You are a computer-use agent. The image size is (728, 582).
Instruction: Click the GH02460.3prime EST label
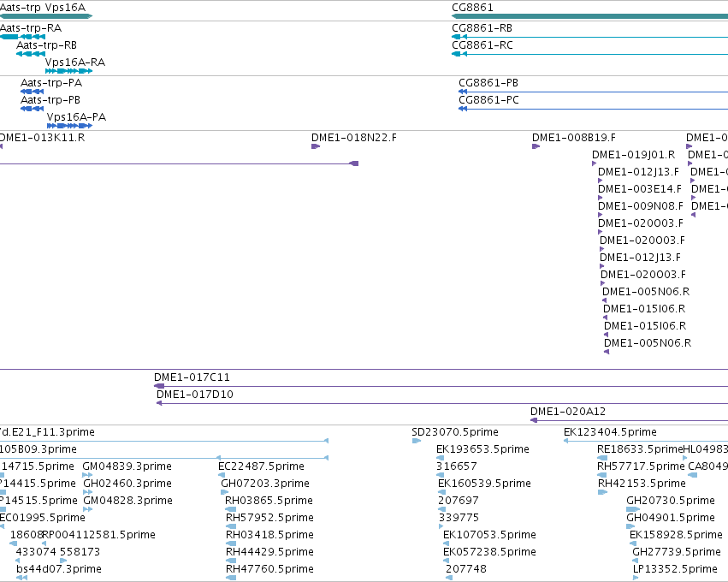click(127, 484)
